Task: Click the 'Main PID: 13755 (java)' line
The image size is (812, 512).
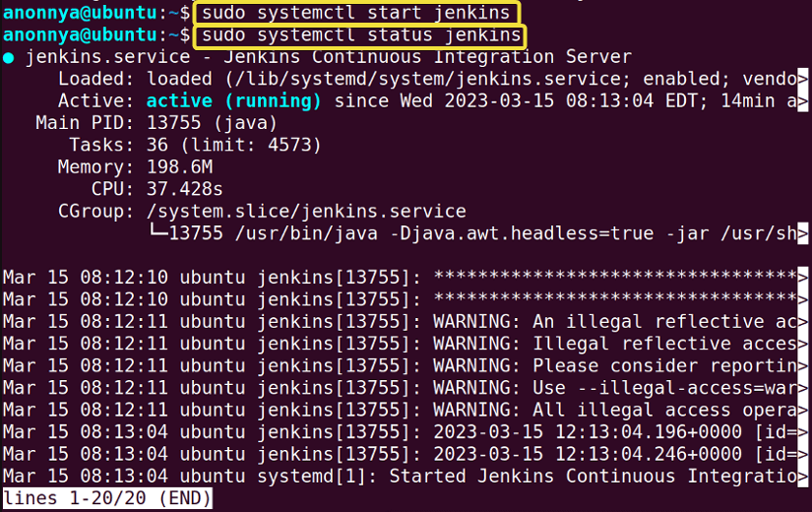Action: (x=156, y=123)
